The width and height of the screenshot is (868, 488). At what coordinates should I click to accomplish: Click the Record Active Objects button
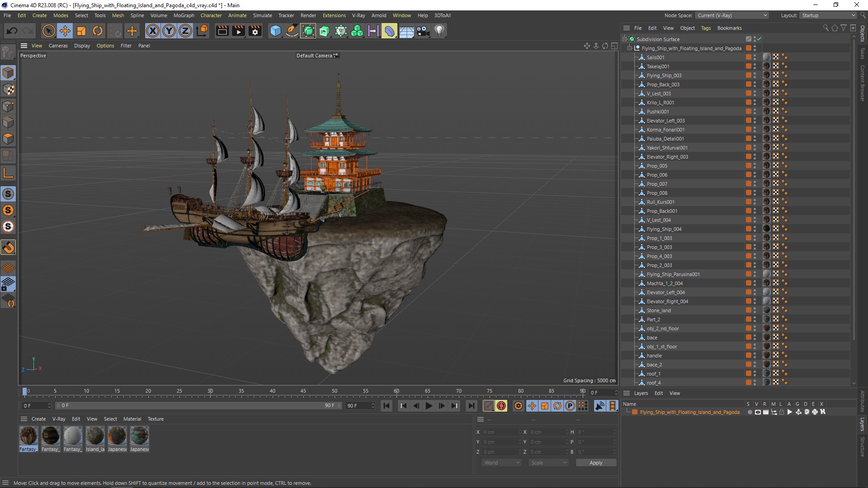coord(488,406)
